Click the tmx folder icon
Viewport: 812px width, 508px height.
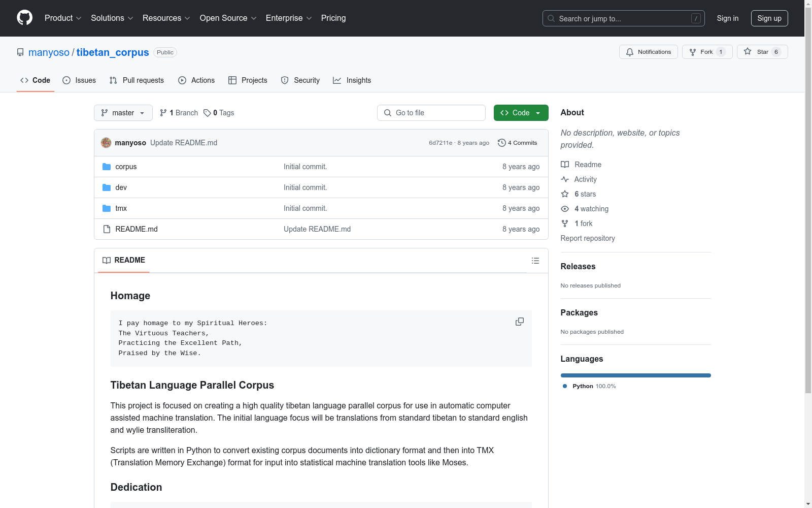(x=107, y=208)
